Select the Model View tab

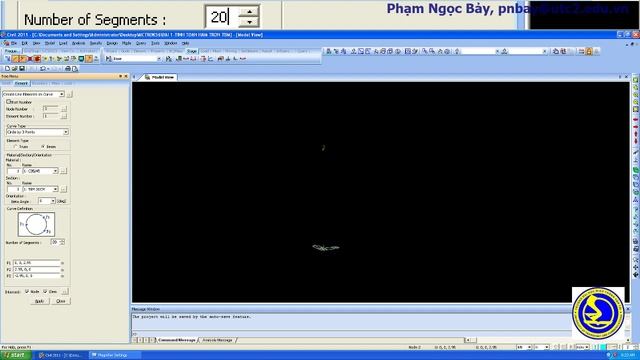pyautogui.click(x=159, y=77)
